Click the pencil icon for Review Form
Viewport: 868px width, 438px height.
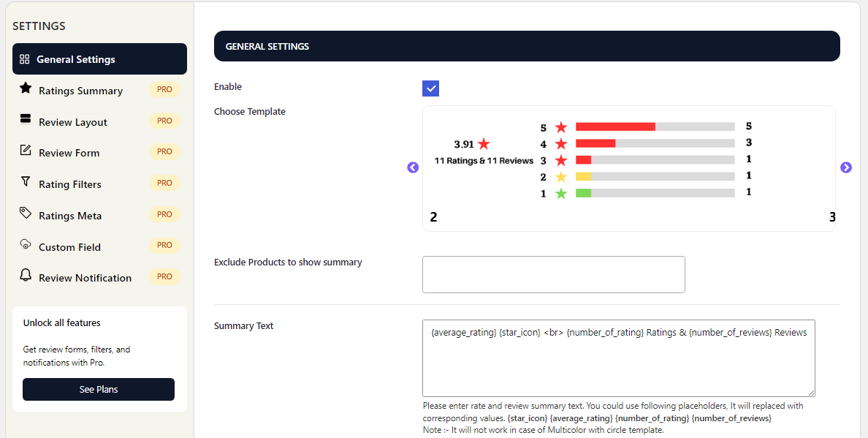point(26,150)
